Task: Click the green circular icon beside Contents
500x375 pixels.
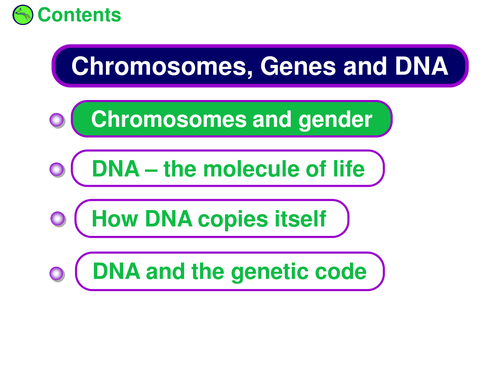Action: coord(23,15)
